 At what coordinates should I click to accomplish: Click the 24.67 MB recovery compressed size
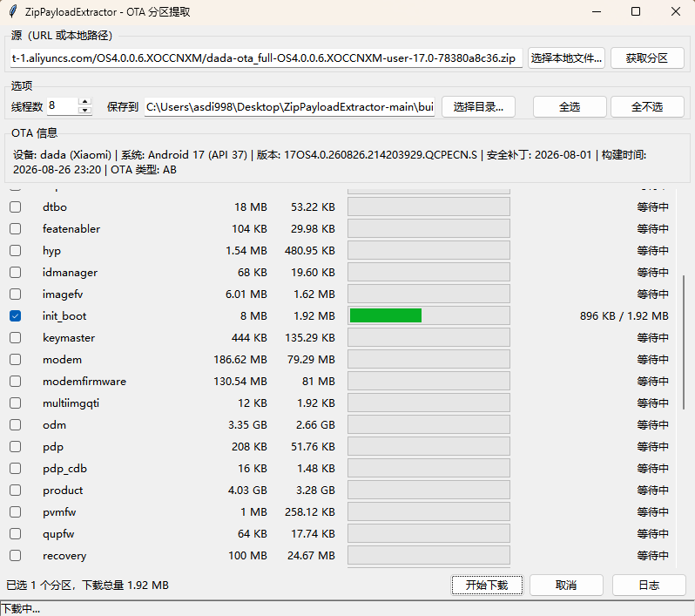pos(311,555)
